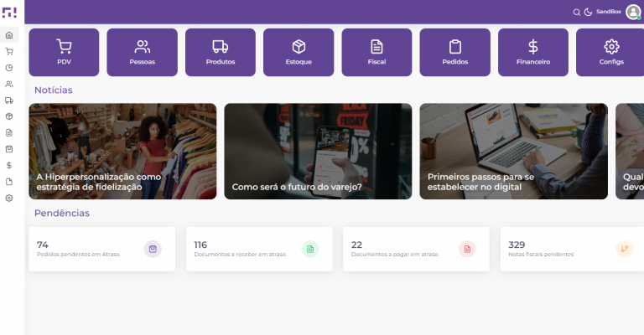644x335 pixels.
Task: Open the Hiperpersonalização news article card
Action: (x=122, y=152)
